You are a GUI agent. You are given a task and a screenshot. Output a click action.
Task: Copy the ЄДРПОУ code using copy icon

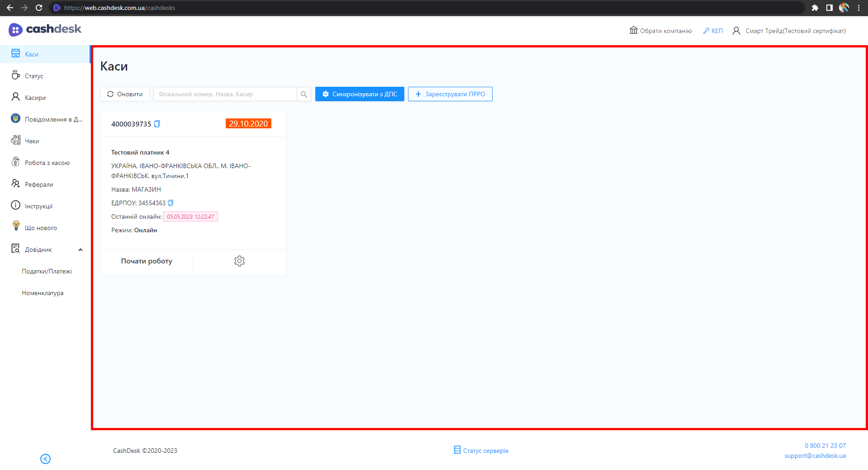(x=171, y=203)
